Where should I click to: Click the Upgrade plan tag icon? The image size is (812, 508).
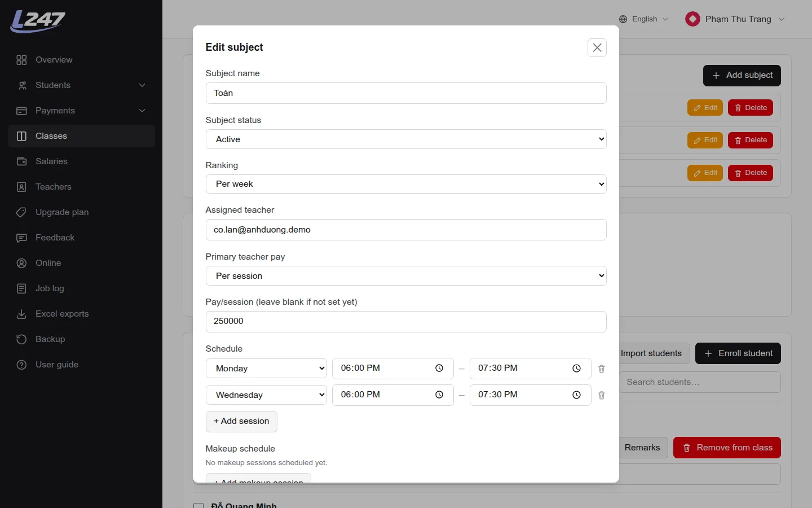pyautogui.click(x=21, y=212)
